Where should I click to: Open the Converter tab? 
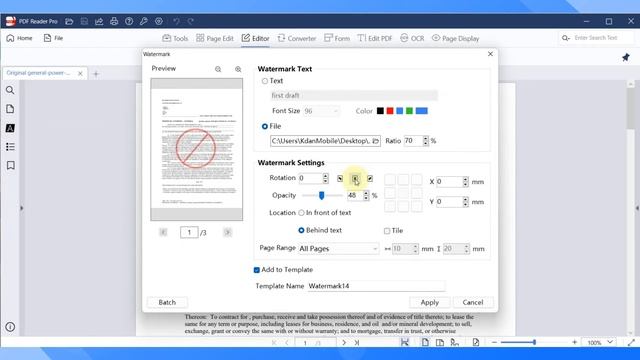click(x=297, y=38)
